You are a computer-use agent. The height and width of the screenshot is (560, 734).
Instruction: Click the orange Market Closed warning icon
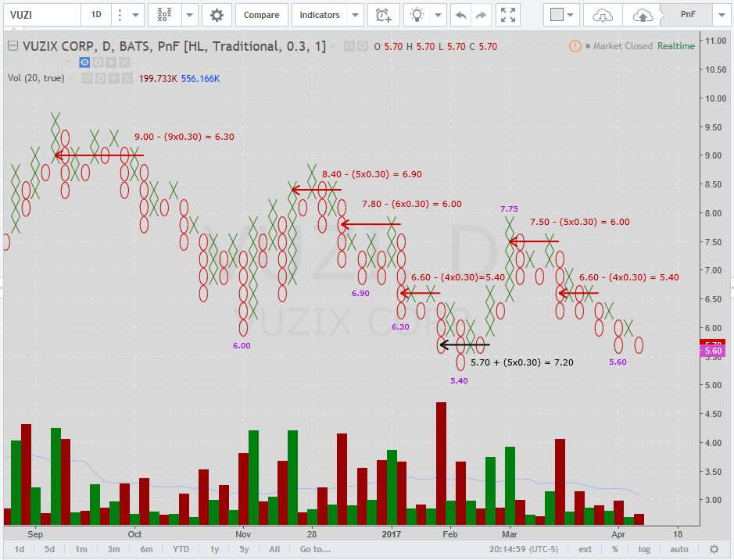[575, 46]
